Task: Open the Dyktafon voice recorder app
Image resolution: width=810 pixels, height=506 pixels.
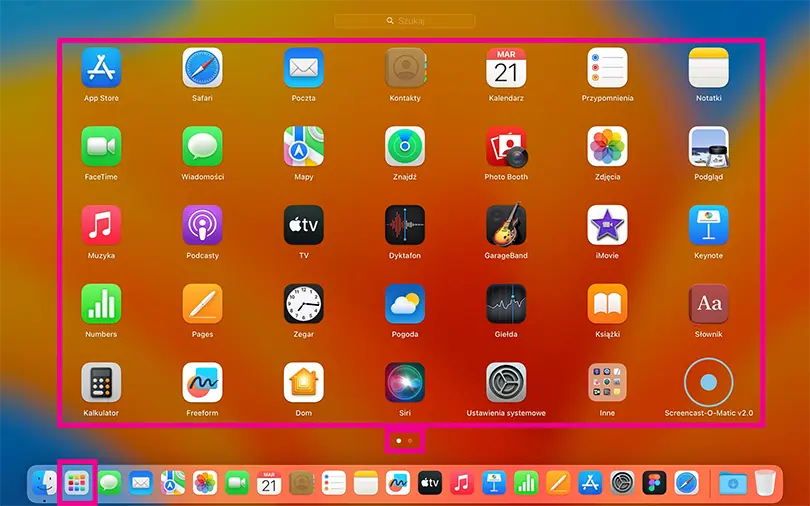Action: pos(405,225)
